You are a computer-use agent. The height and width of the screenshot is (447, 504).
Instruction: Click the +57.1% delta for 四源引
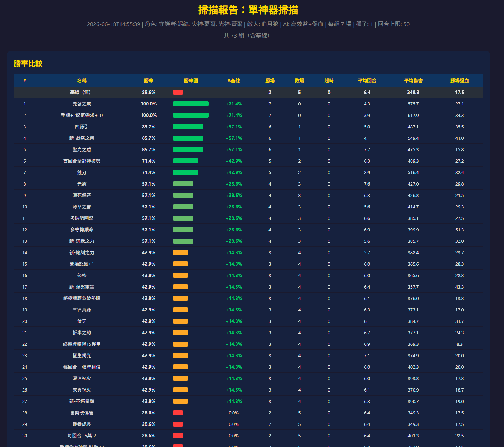pos(234,127)
